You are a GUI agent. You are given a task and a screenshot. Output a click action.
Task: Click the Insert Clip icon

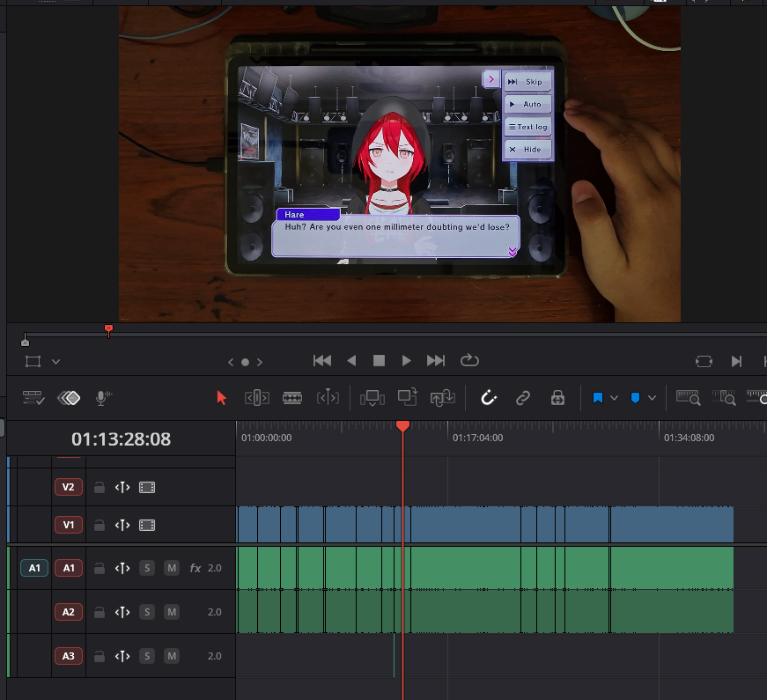pos(372,398)
